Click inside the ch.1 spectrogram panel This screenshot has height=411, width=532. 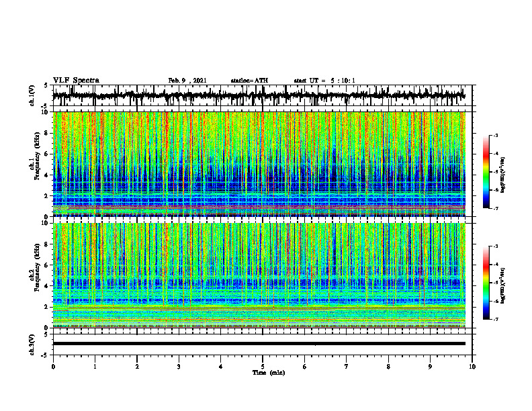(259, 164)
